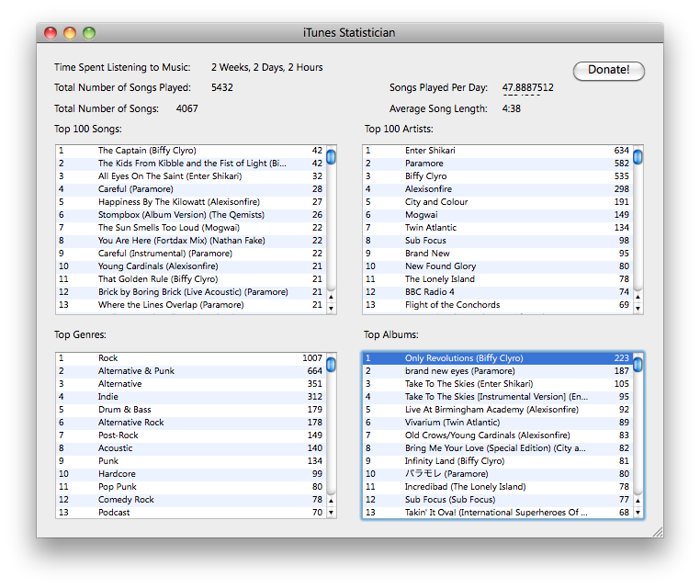
Task: Select Comedy Rock genre row
Action: pos(191,500)
